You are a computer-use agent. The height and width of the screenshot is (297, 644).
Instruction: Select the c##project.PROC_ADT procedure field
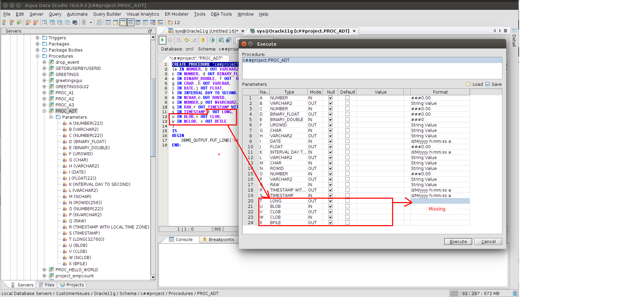tap(372, 60)
